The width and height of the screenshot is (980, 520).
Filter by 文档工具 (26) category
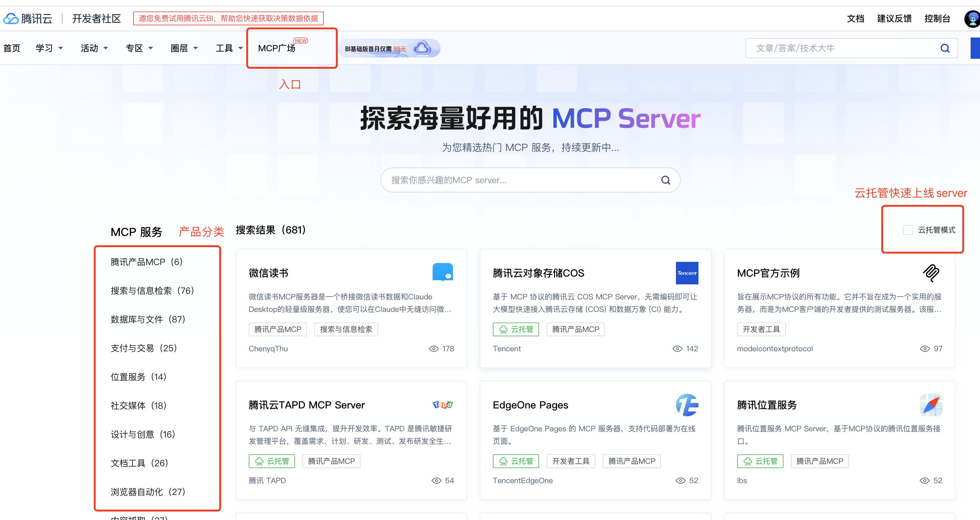(x=139, y=463)
